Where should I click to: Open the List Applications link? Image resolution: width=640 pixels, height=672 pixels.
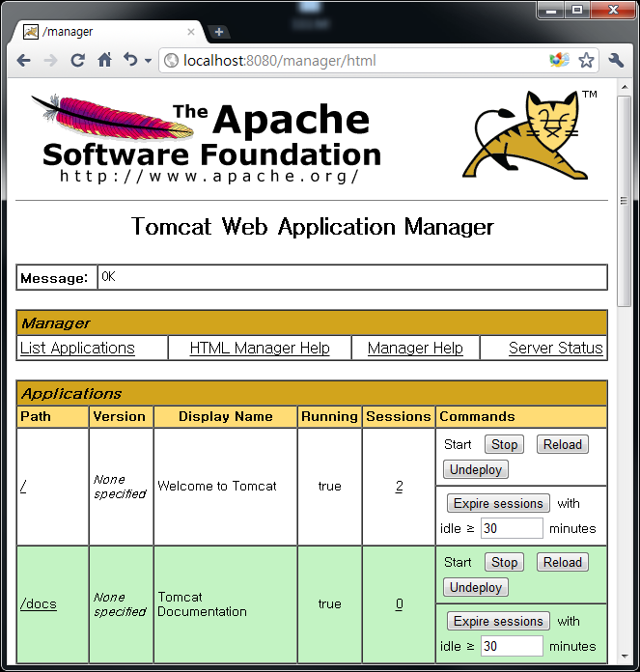click(77, 348)
